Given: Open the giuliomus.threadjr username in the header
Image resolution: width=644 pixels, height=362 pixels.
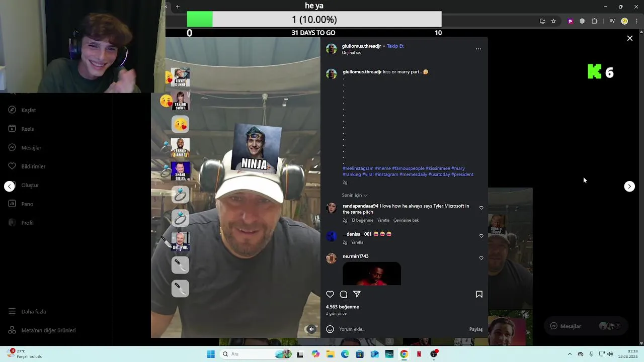Looking at the screenshot, I should click(361, 46).
